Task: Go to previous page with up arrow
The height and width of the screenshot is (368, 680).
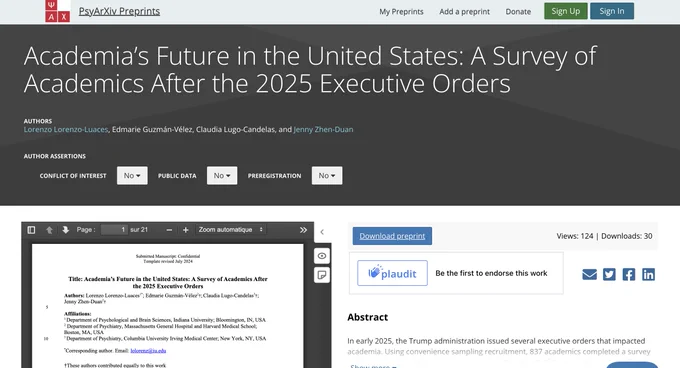Action: click(x=49, y=230)
